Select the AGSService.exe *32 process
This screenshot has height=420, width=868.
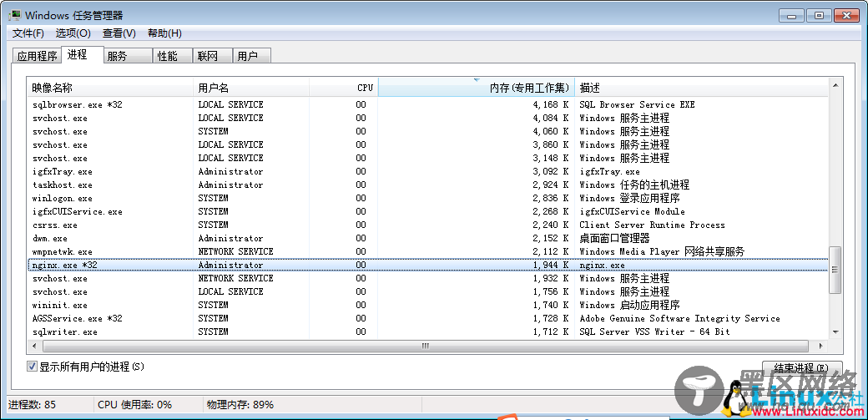428,319
